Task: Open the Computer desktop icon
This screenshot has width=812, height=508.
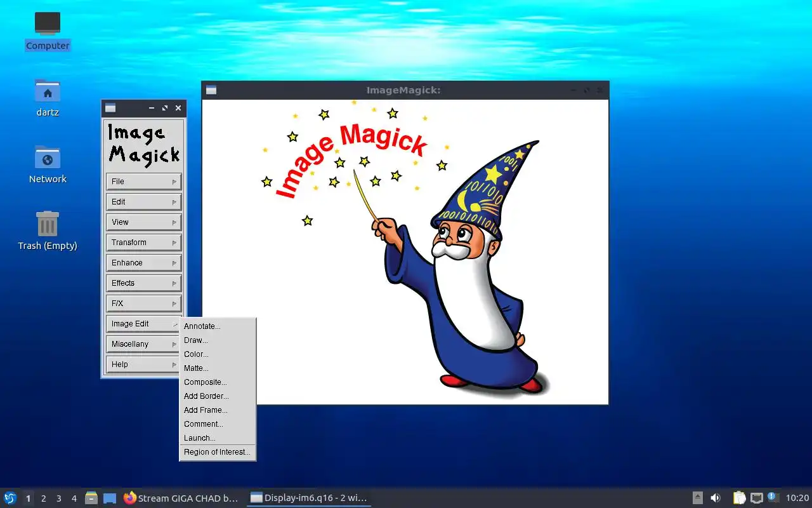Action: (48, 30)
